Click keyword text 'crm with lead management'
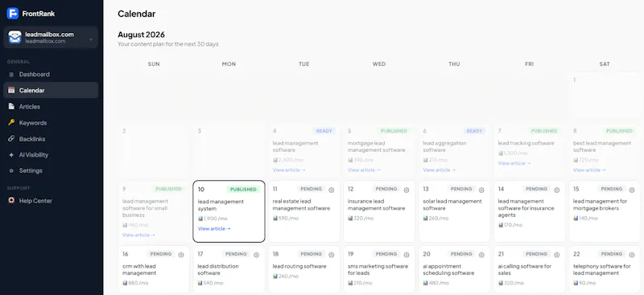The image size is (644, 295). click(139, 269)
